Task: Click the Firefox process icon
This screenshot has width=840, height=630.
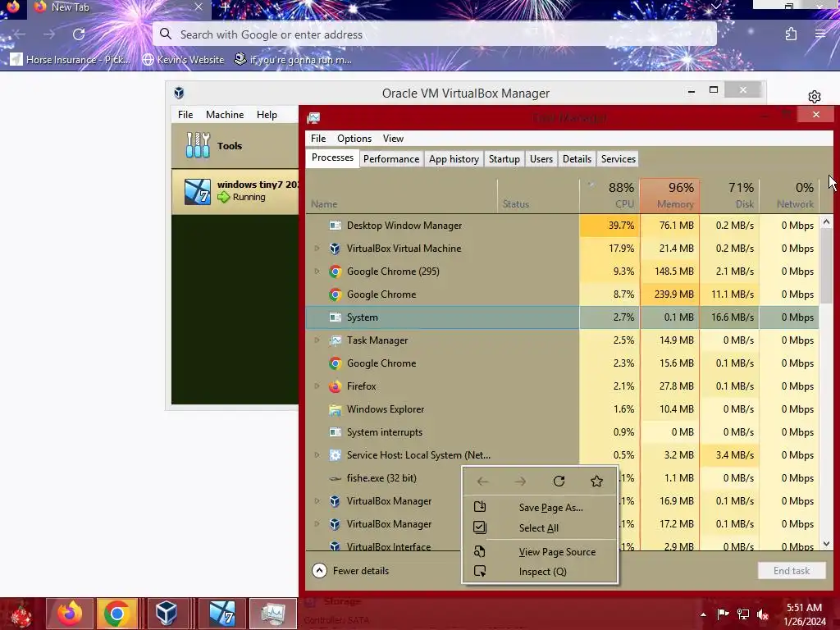Action: click(x=336, y=386)
